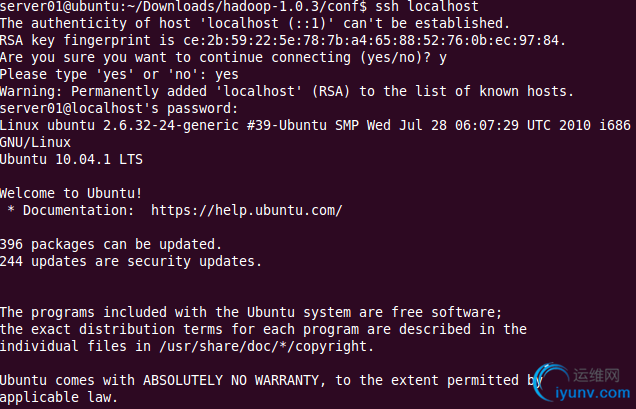Click the 'applicable law.' final line

(x=59, y=397)
